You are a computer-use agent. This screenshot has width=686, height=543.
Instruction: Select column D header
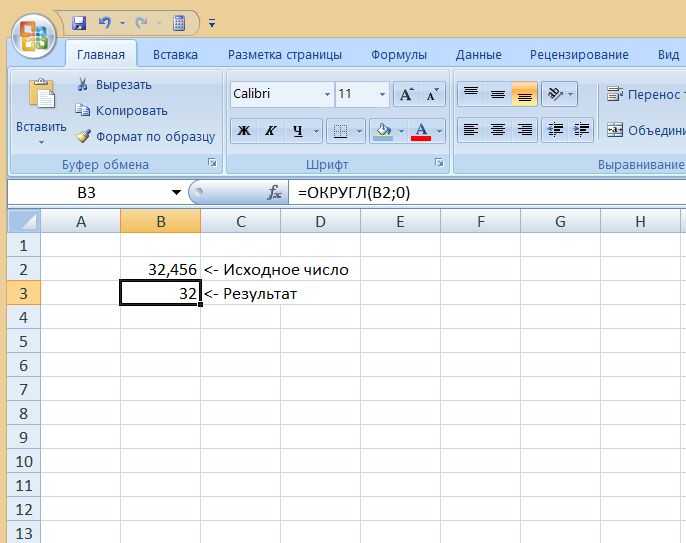pos(320,221)
